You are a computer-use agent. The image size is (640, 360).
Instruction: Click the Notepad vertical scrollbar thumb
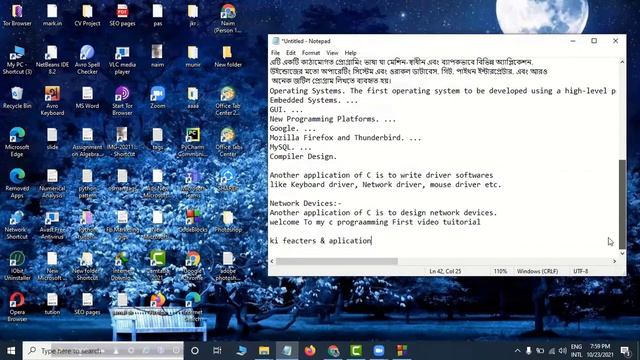click(622, 204)
